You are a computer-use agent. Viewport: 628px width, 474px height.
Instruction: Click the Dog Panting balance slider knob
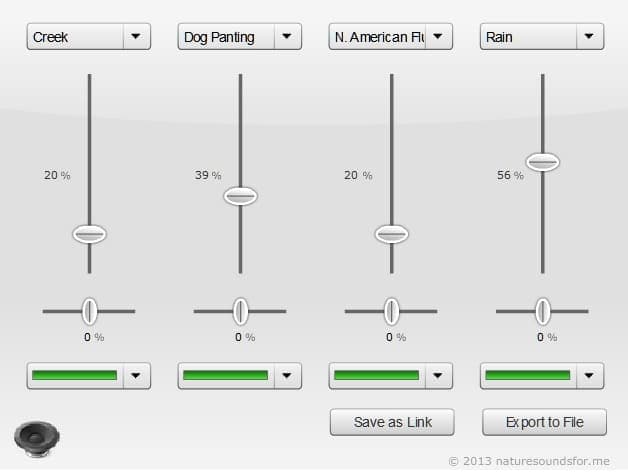click(240, 311)
